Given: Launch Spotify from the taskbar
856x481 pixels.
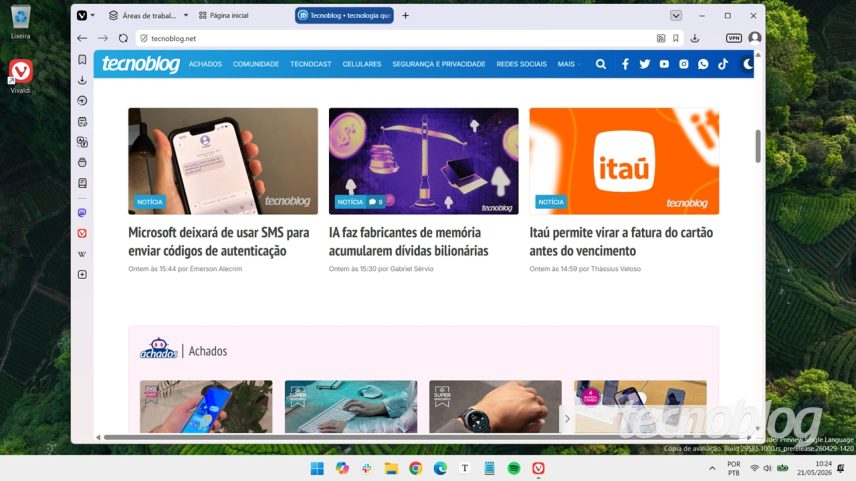Looking at the screenshot, I should [514, 468].
